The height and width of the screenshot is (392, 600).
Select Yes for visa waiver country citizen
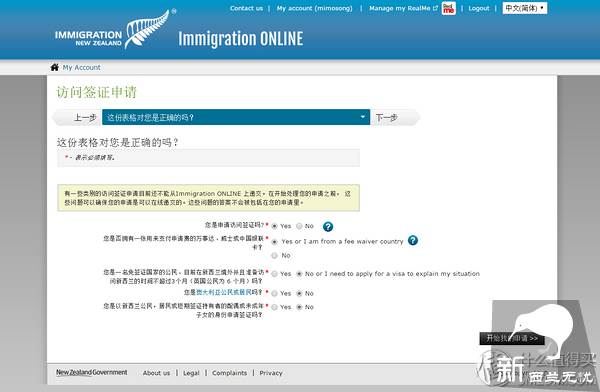coord(274,274)
